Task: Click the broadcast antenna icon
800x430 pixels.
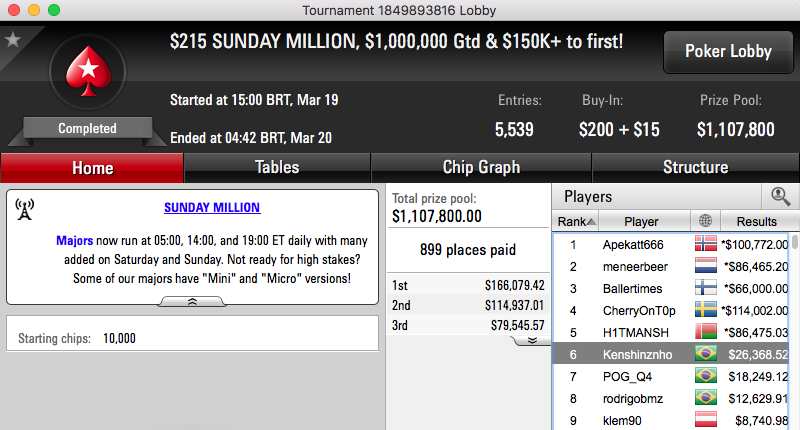Action: (24, 210)
